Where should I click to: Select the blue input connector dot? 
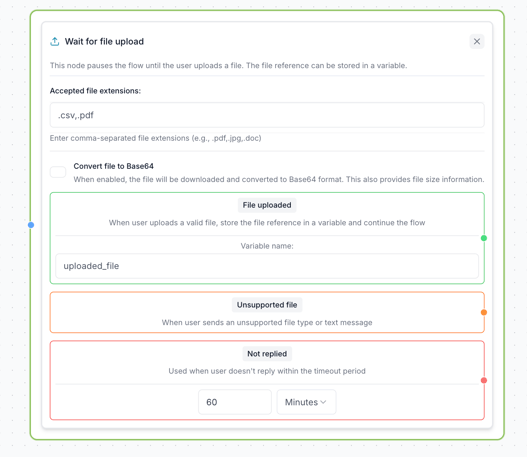point(31,225)
